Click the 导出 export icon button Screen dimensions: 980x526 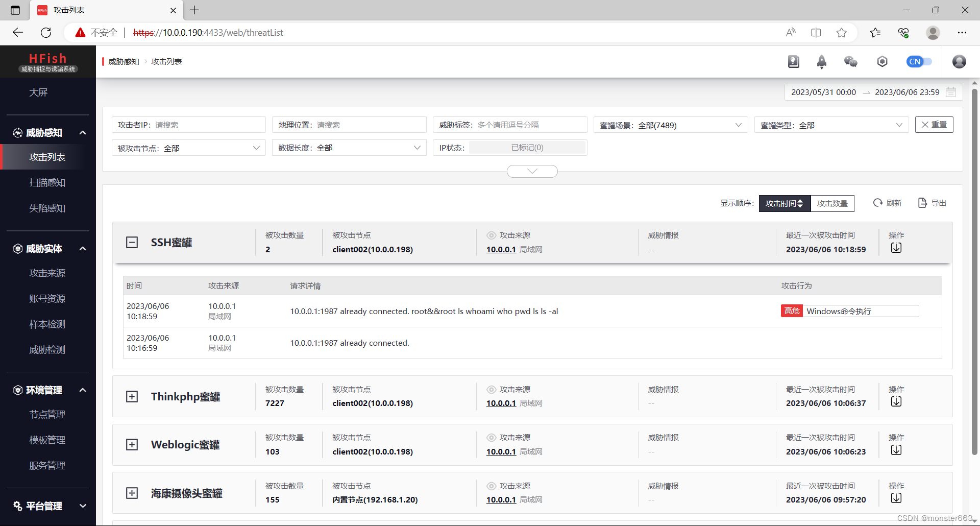click(932, 203)
